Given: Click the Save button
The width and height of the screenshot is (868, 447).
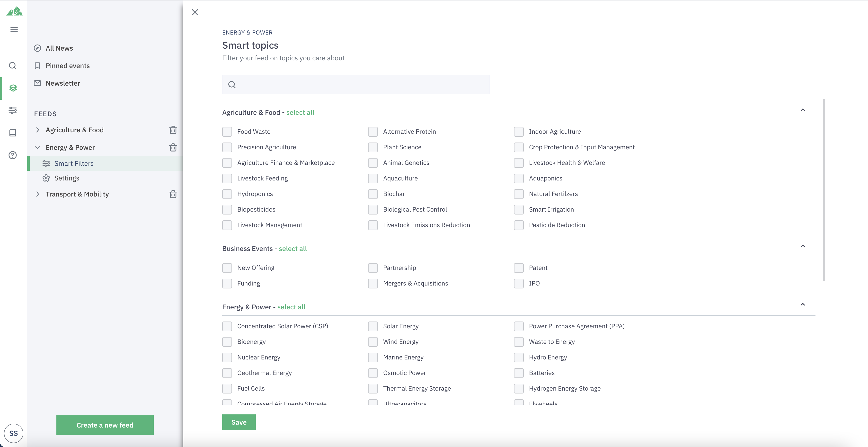Looking at the screenshot, I should 239,422.
